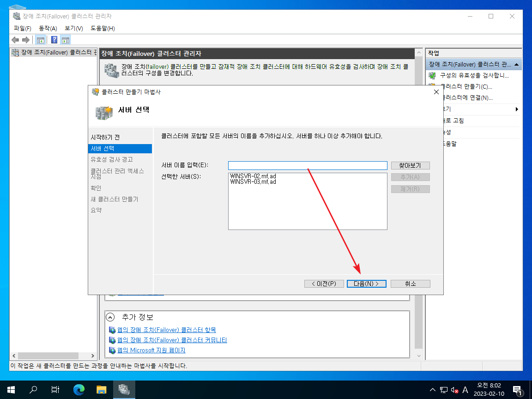532x399 pixels.
Task: Select WINSVR-02.mf.ad in selected servers list
Action: (253, 176)
